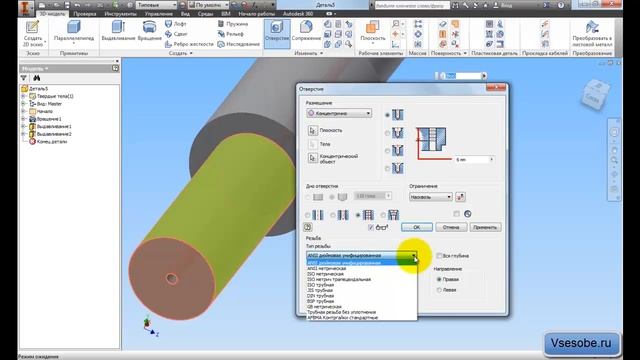Open the Типовые material dropdown
640x360 pixels.
tap(156, 5)
